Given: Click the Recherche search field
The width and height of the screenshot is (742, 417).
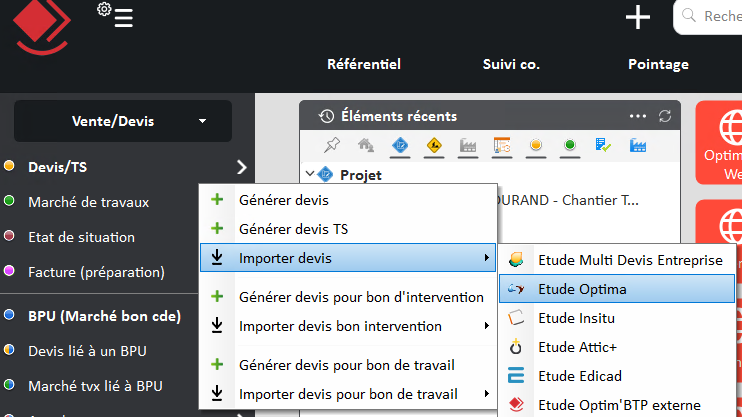Looking at the screenshot, I should [708, 17].
